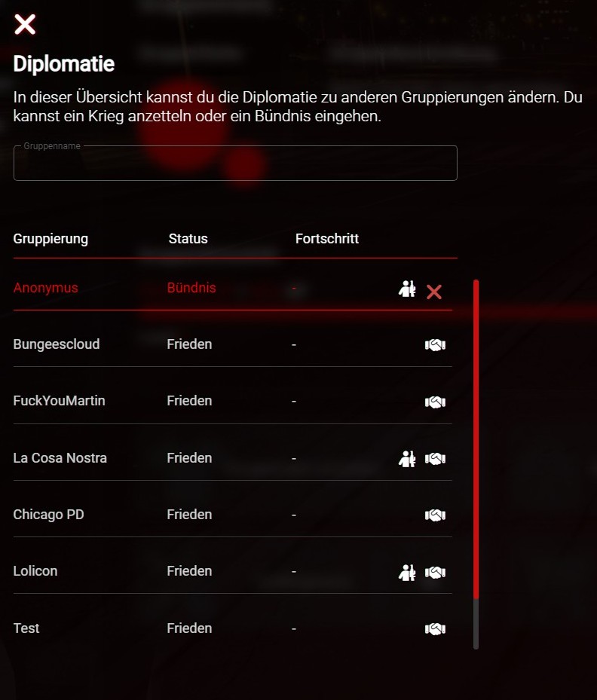
Task: Select the La Cosa Nostra group name
Action: coord(60,458)
